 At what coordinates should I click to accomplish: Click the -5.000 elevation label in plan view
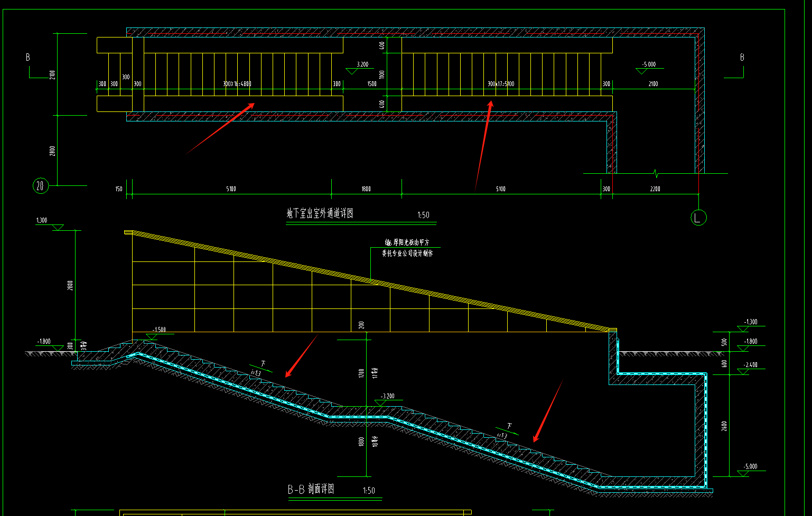click(649, 64)
